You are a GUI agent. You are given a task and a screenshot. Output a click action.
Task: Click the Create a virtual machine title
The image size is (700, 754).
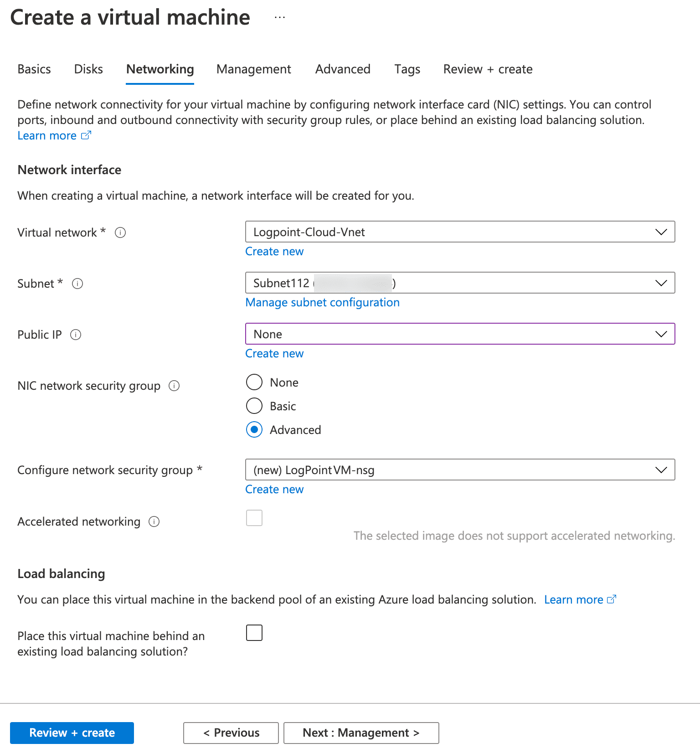130,18
